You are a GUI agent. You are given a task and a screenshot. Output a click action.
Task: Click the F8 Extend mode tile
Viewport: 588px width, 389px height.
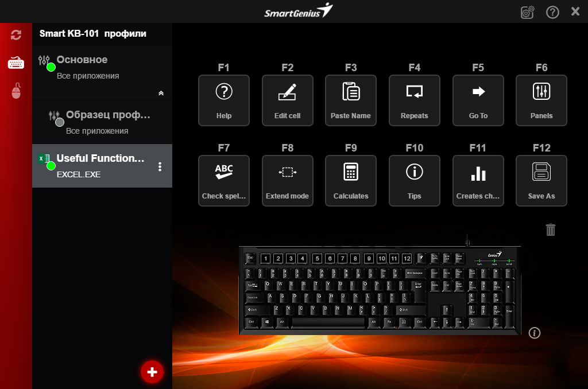pos(287,181)
